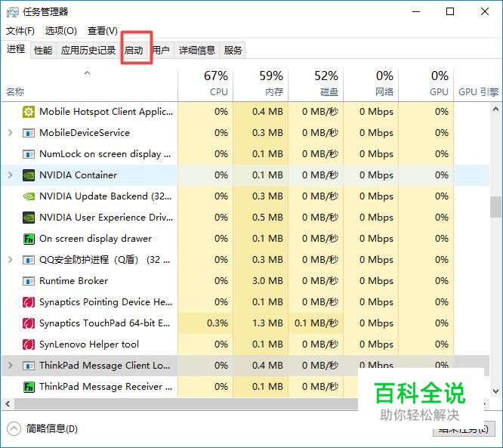Click Synaptics TouchPad 0.1 MB/秒 disk value
This screenshot has height=448, width=503.
tap(316, 323)
